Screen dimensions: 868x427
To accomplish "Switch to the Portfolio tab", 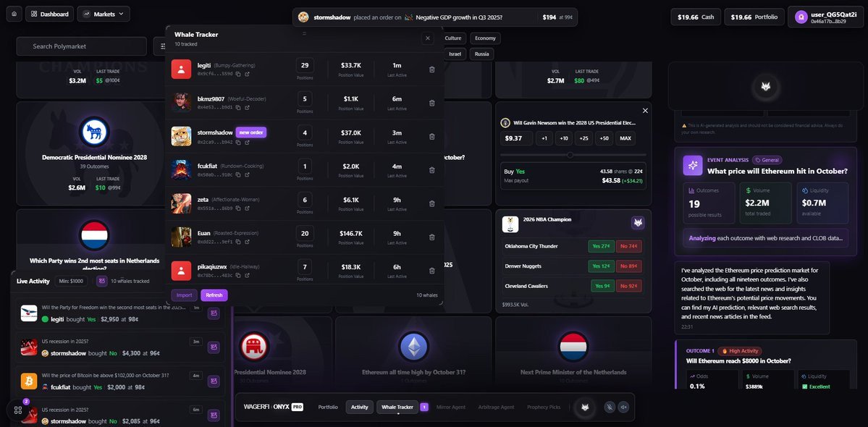I will [x=328, y=407].
